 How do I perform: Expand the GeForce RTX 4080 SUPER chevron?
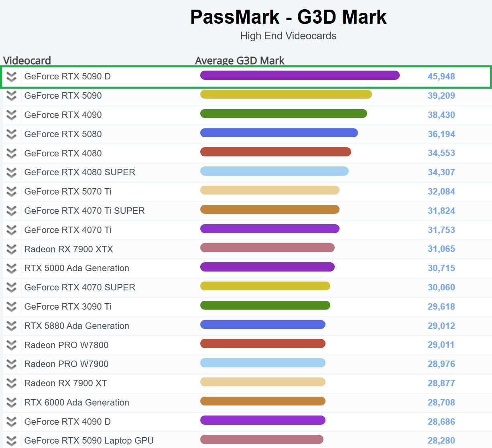11,172
